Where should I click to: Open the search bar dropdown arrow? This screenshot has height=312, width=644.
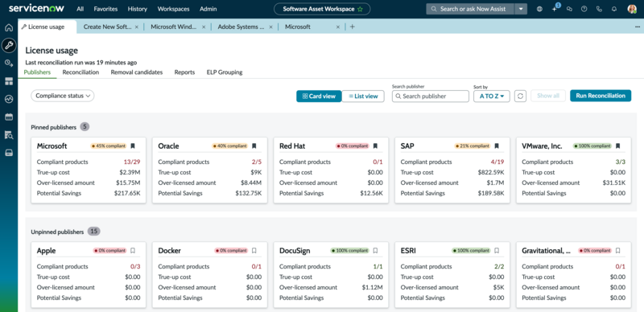click(521, 9)
